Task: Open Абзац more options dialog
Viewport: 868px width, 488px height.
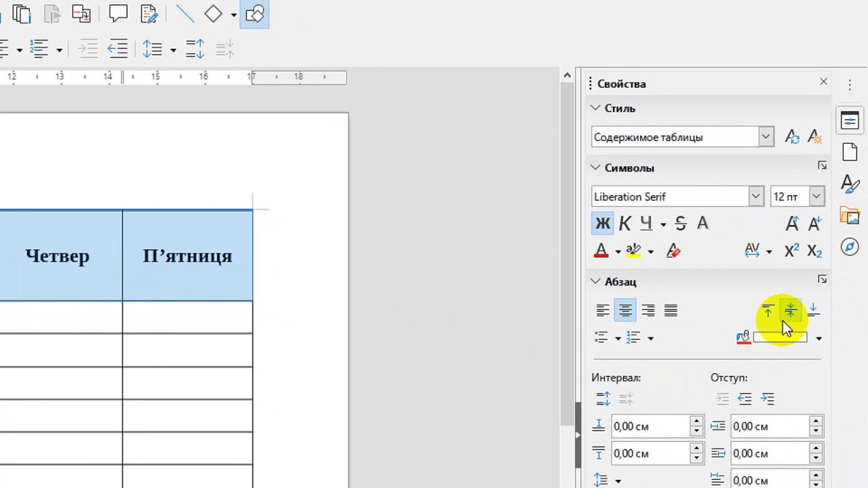Action: coord(822,279)
